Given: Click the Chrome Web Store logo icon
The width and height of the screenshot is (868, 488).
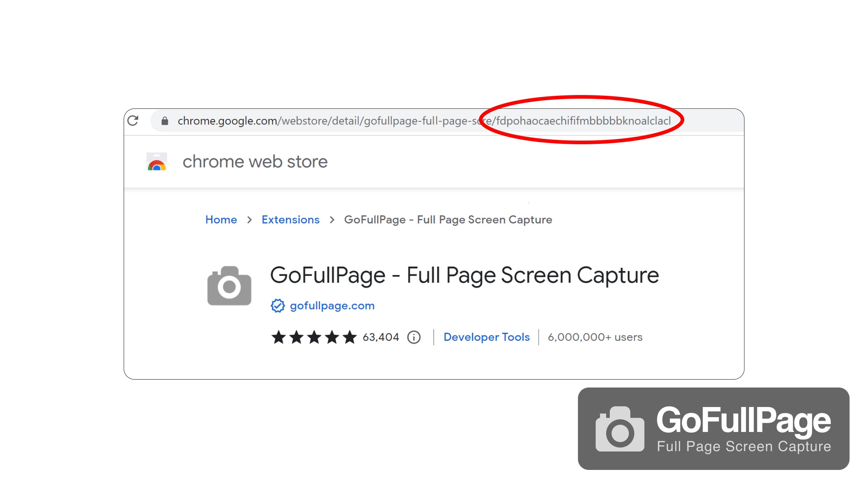Looking at the screenshot, I should 156,162.
